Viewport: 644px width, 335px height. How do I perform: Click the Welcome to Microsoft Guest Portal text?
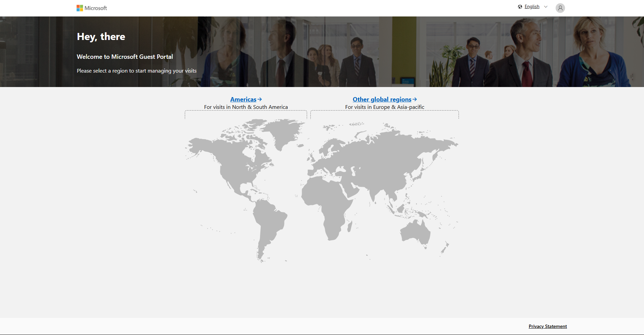[x=125, y=57]
